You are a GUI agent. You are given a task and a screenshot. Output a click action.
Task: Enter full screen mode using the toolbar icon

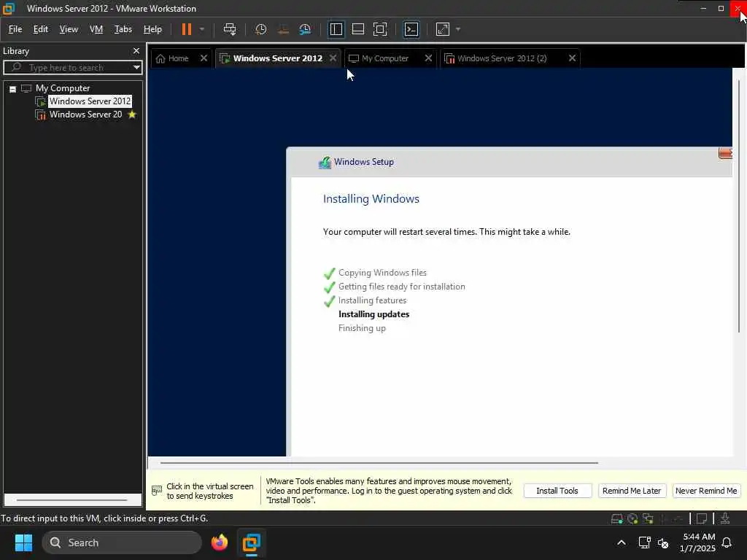point(379,29)
